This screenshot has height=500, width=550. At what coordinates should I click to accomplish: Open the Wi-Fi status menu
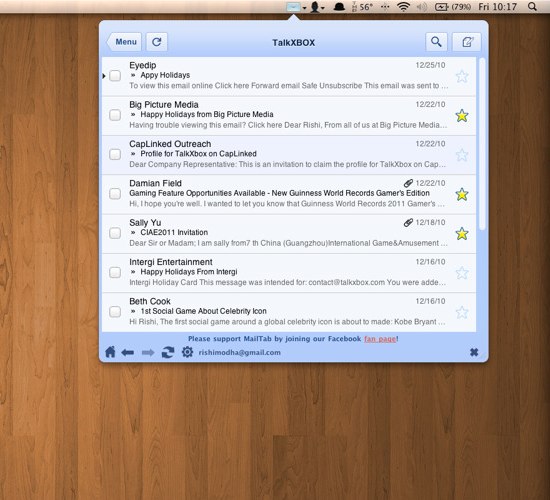tap(403, 7)
